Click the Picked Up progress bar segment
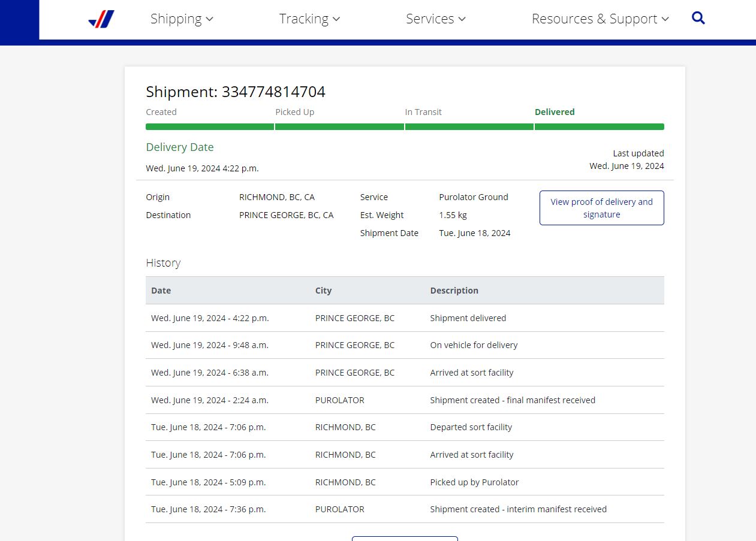The height and width of the screenshot is (541, 756). click(339, 126)
